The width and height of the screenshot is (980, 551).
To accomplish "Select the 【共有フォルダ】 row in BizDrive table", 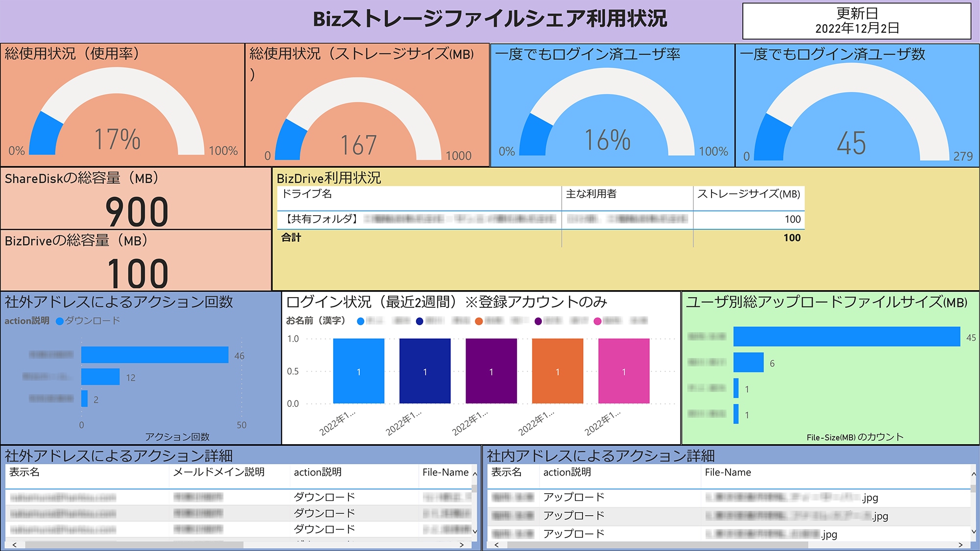I will [541, 219].
